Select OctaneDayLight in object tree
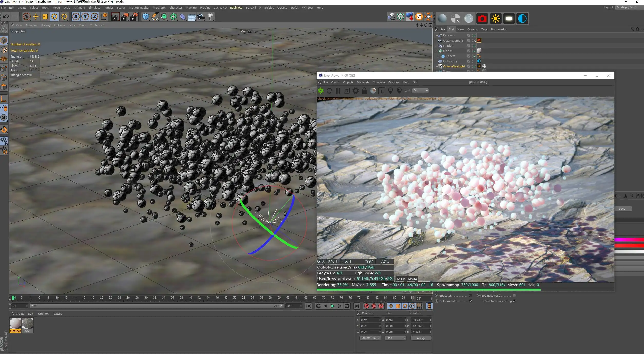644x354 pixels. (454, 66)
